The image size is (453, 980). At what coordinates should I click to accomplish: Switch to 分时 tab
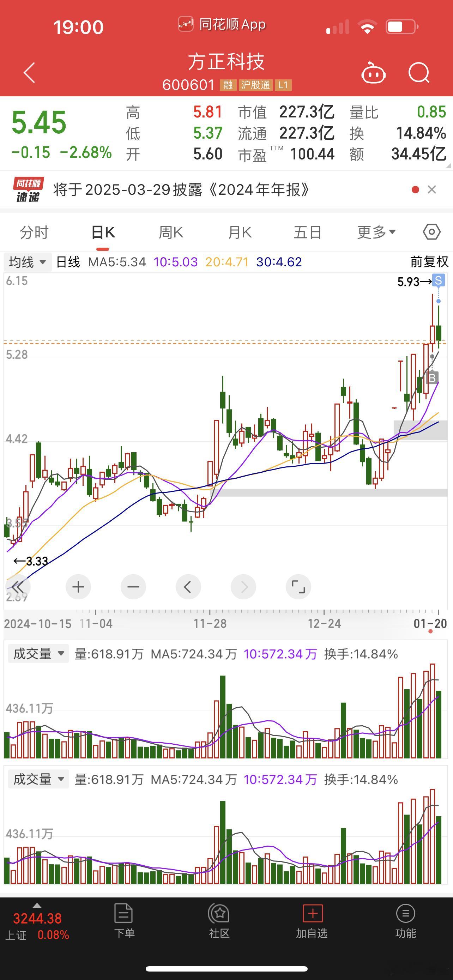click(34, 232)
